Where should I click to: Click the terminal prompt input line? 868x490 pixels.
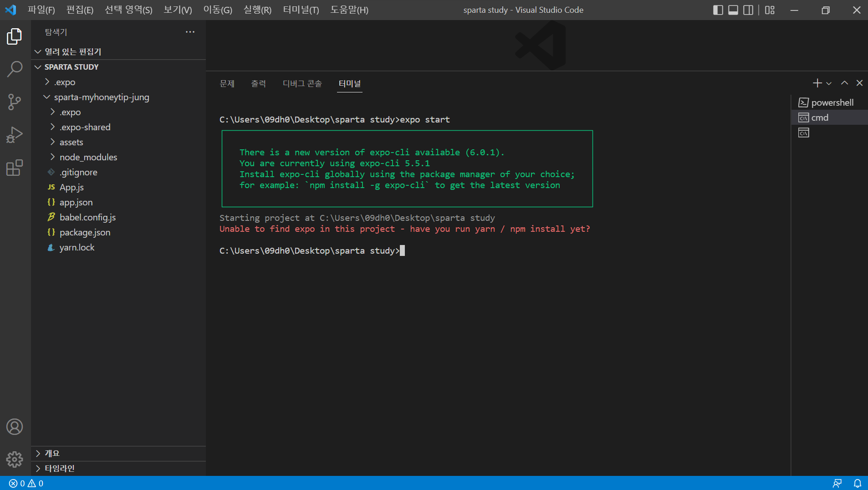point(312,251)
